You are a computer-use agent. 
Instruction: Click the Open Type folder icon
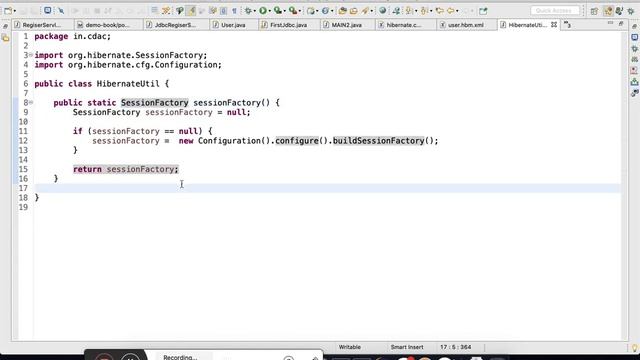[342, 11]
